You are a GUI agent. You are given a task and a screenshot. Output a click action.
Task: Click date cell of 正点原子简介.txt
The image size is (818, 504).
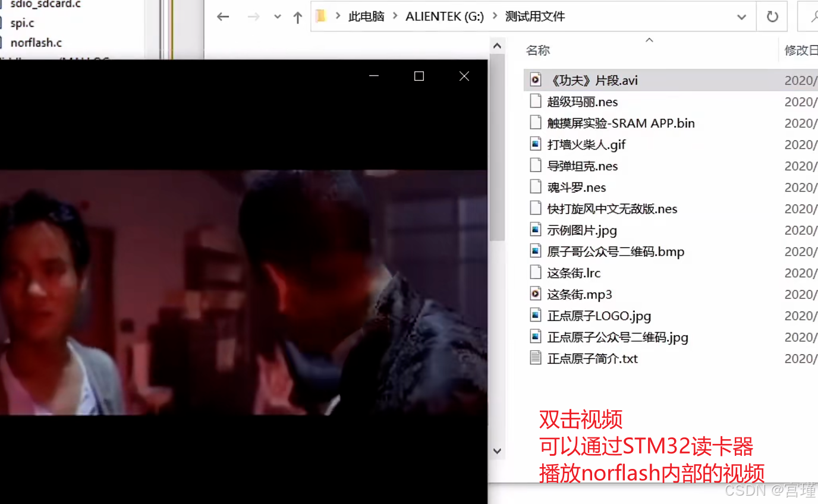[801, 358]
